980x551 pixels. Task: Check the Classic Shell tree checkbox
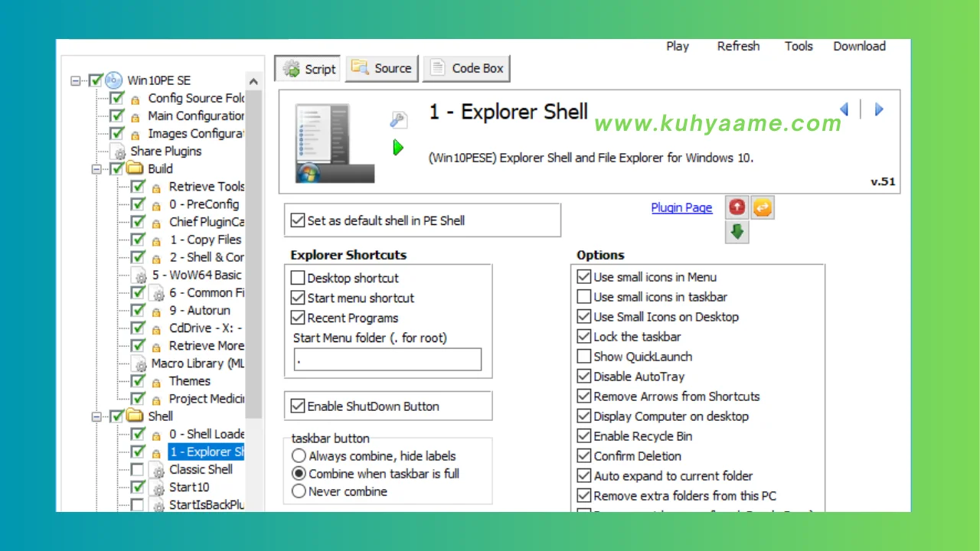137,470
